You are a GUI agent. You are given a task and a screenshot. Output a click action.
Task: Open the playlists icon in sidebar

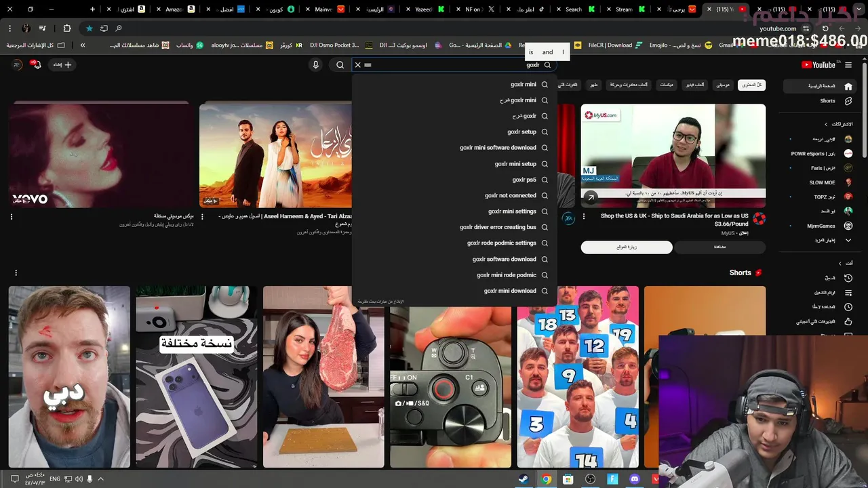848,292
